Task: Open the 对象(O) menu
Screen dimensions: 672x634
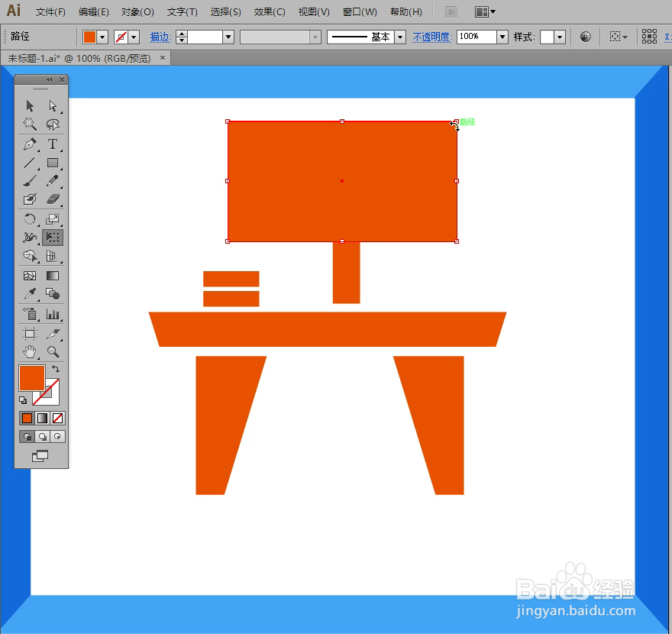Action: coord(137,12)
